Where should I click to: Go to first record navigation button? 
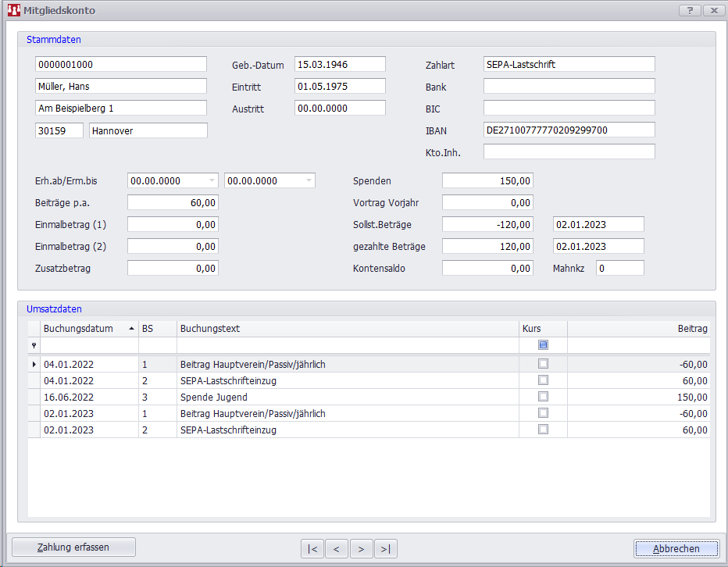coord(312,549)
